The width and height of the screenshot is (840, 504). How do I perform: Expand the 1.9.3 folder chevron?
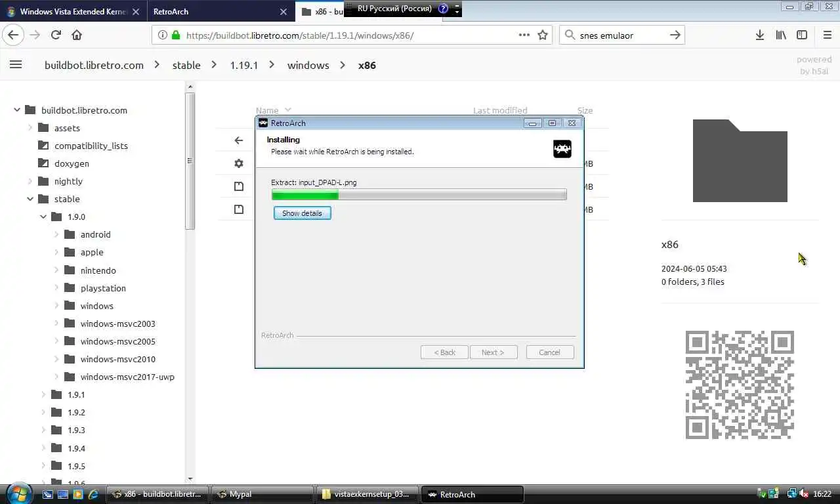[43, 429]
